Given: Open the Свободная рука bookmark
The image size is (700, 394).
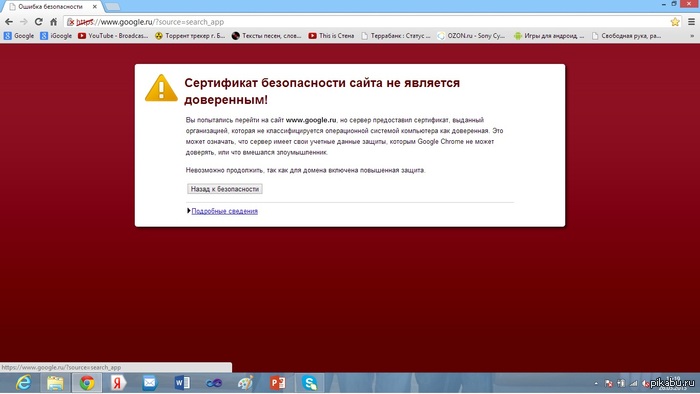Looking at the screenshot, I should click(626, 36).
